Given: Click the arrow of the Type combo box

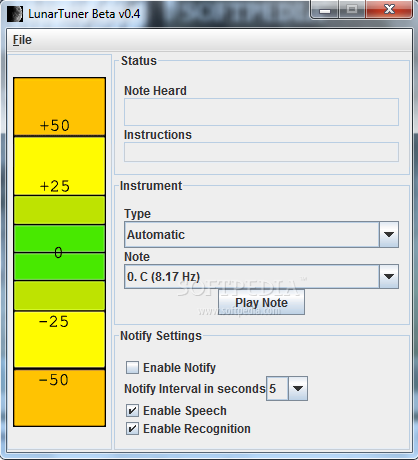Looking at the screenshot, I should tap(389, 235).
